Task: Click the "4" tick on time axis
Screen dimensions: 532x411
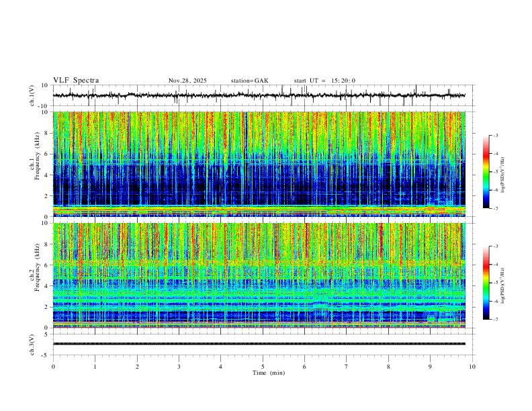Action: 220,367
